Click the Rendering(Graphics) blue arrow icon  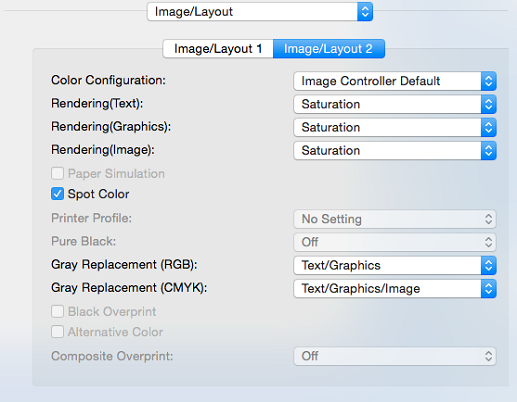point(488,127)
